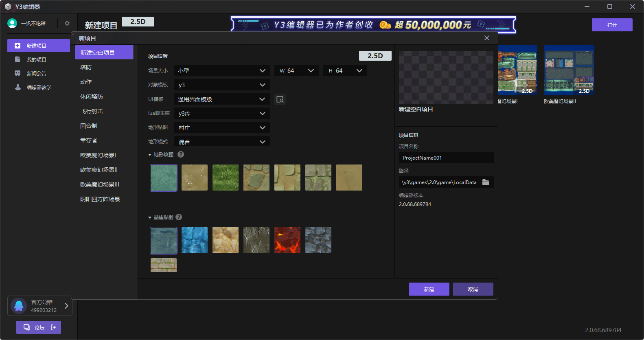This screenshot has width=644, height=340.
Task: Click the UI template preview icon
Action: coord(280,99)
